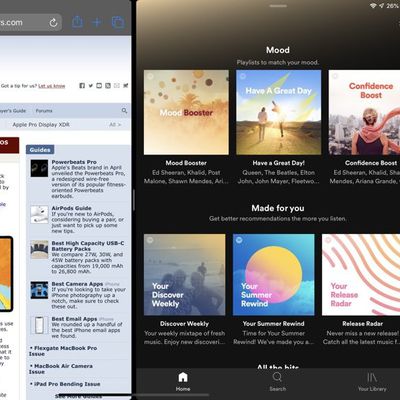Open the Apple Pro Display XDR link
400x400 pixels.
(x=41, y=125)
